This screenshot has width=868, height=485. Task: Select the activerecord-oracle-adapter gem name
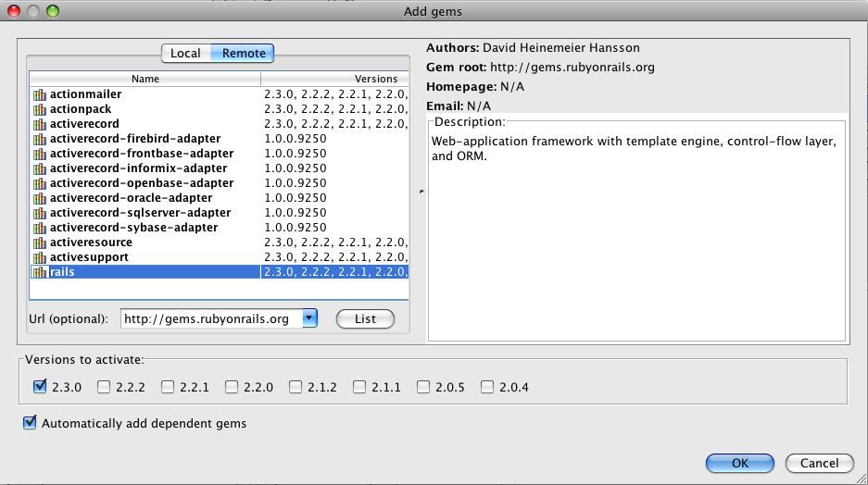tap(132, 197)
